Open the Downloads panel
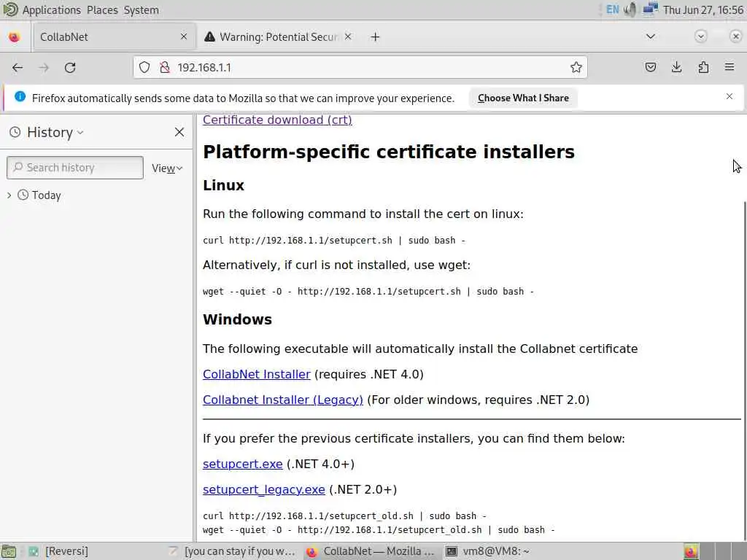The width and height of the screenshot is (747, 560). [x=676, y=67]
